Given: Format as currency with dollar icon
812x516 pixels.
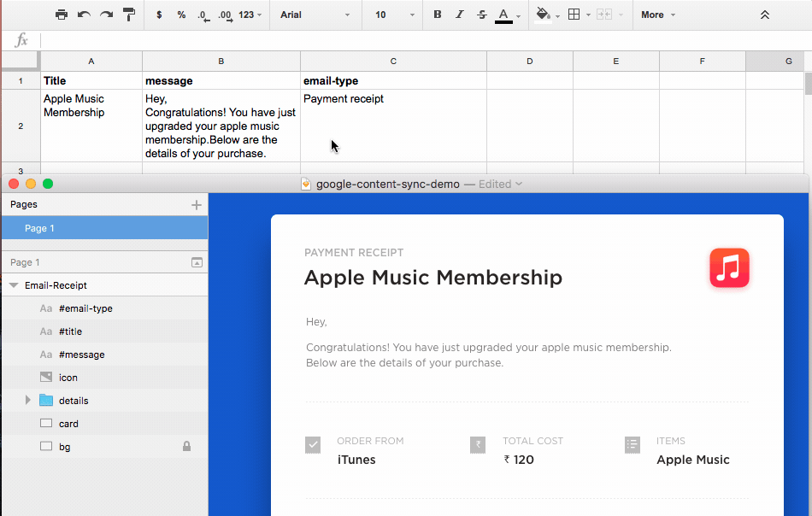Looking at the screenshot, I should point(159,15).
